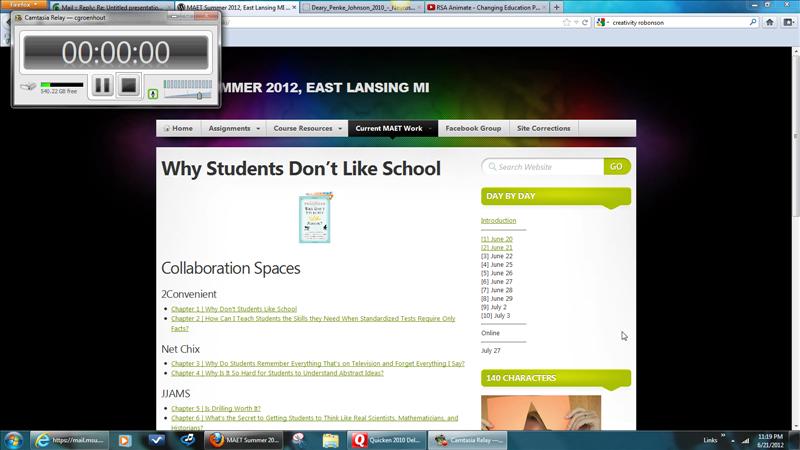Viewport: 800px width, 450px height.
Task: Click the [10] July 3 text
Action: [x=495, y=316]
